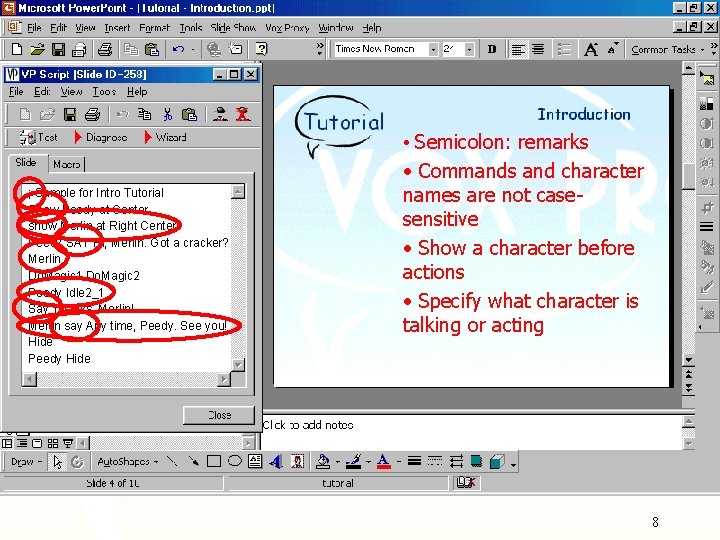Click the Font Color red A icon
The height and width of the screenshot is (540, 720).
click(383, 461)
